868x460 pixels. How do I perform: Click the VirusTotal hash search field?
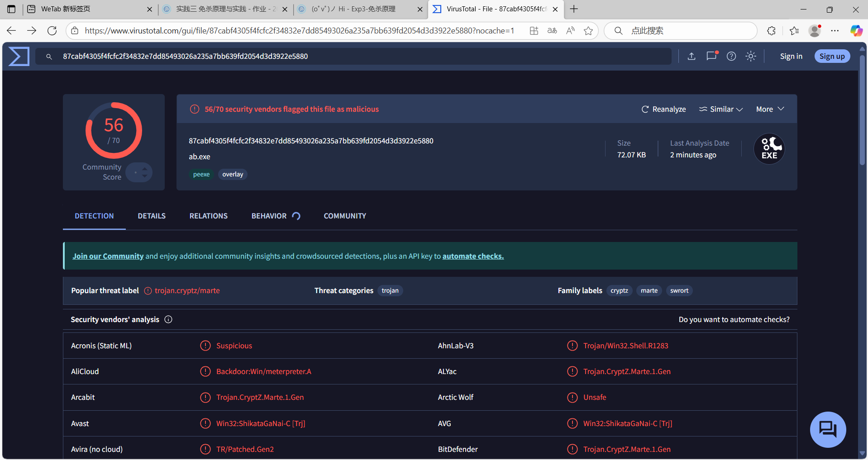click(x=353, y=57)
